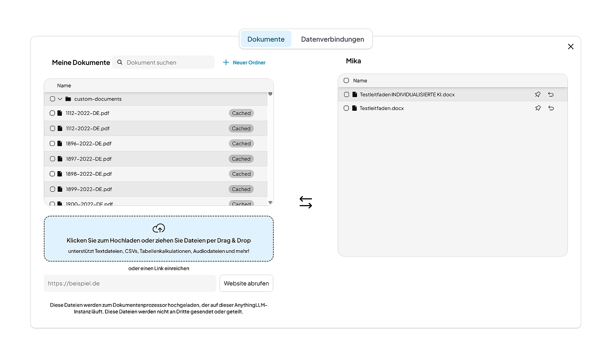Screen dimensions: 611x364
Task: Remove Testleitfaden INDIVIDUALISIERTE KI.docx via arrow icon
Action: coord(551,94)
